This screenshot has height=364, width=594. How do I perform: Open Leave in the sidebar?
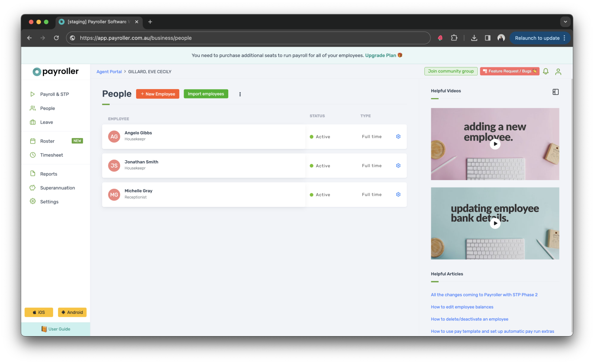pyautogui.click(x=46, y=122)
